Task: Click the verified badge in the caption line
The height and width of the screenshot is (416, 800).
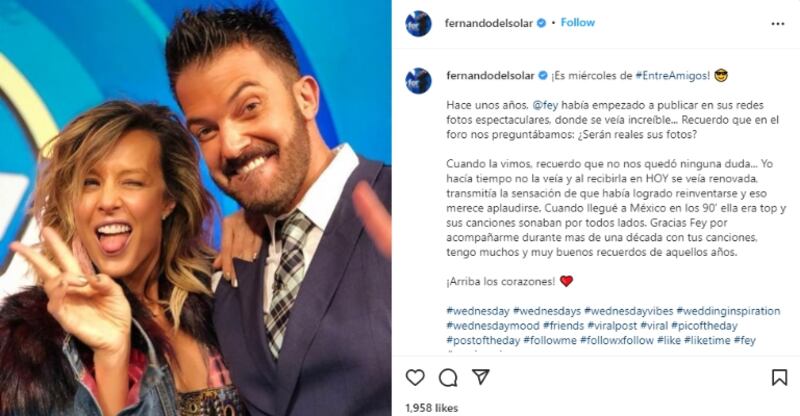Action: (x=543, y=76)
